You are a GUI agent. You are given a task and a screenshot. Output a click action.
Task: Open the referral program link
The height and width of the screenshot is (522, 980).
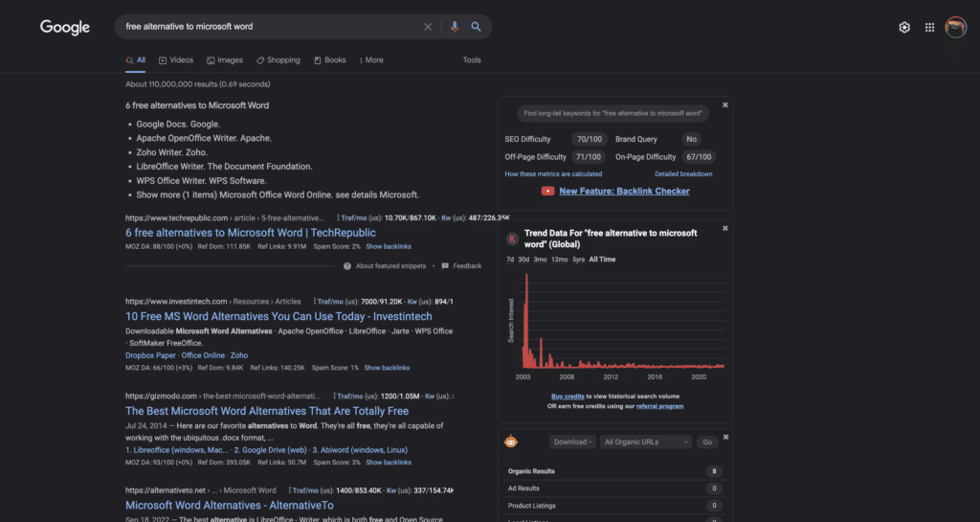click(659, 406)
